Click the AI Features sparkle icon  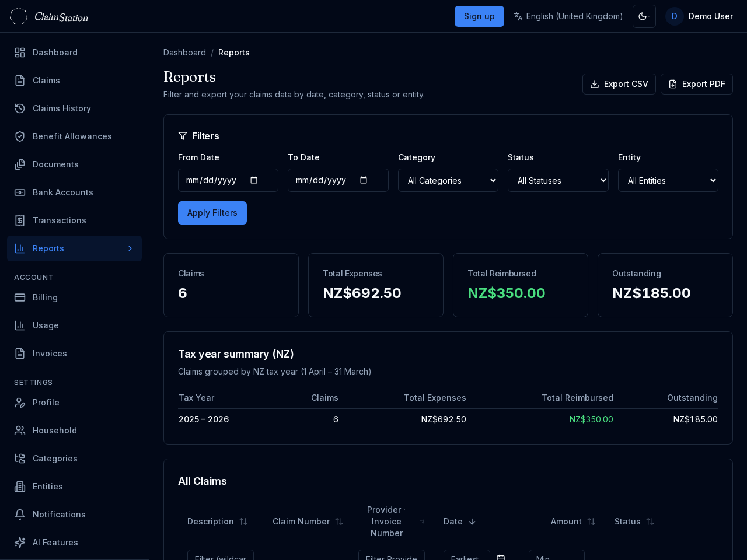pos(20,542)
